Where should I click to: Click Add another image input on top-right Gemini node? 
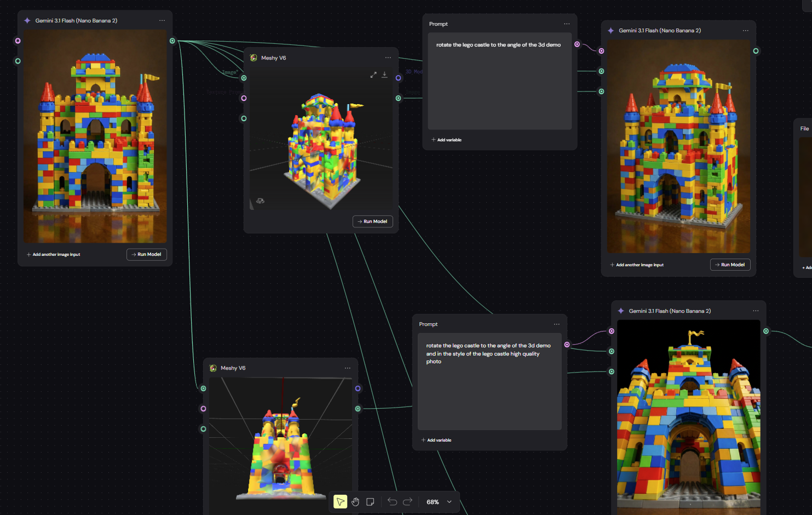637,265
